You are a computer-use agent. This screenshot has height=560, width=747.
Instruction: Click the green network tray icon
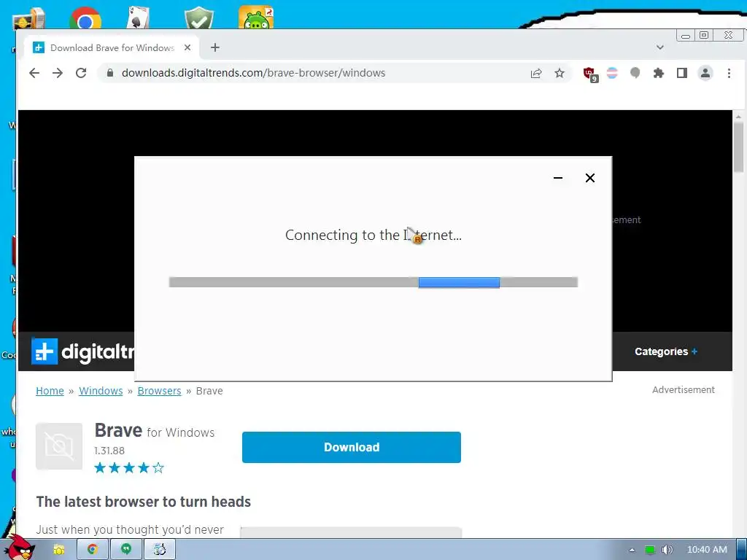pyautogui.click(x=650, y=550)
